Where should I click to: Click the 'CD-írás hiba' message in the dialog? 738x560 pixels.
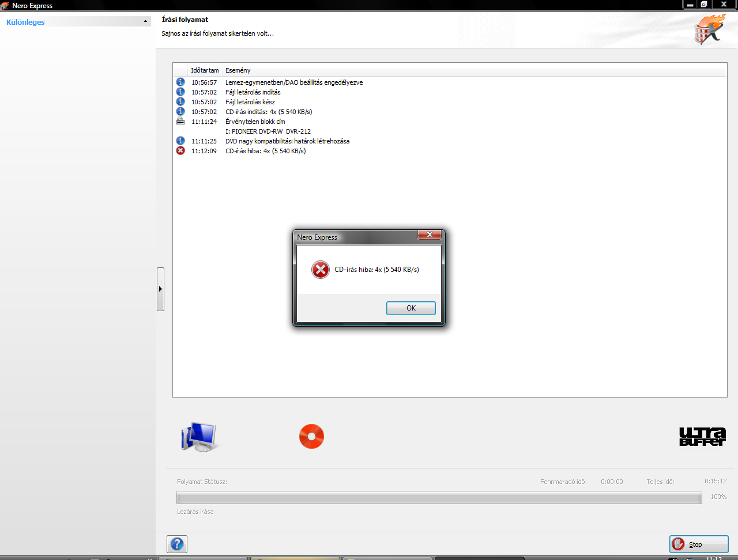tap(376, 270)
